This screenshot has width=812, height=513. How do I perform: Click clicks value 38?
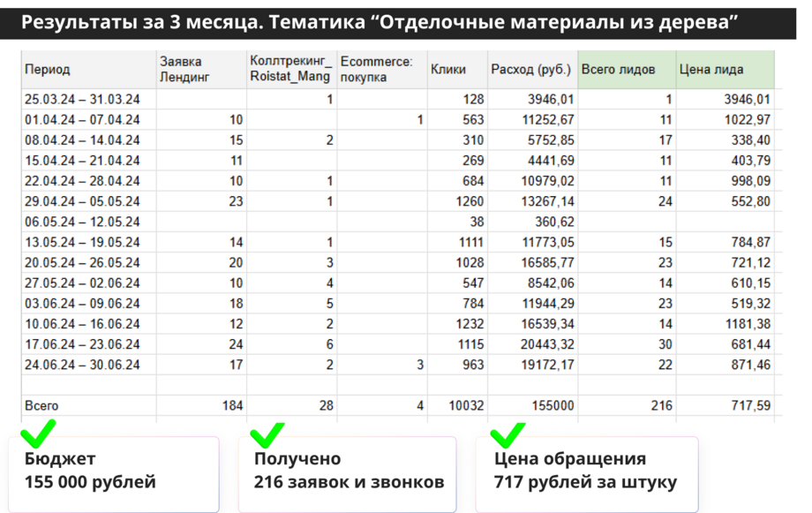(477, 222)
